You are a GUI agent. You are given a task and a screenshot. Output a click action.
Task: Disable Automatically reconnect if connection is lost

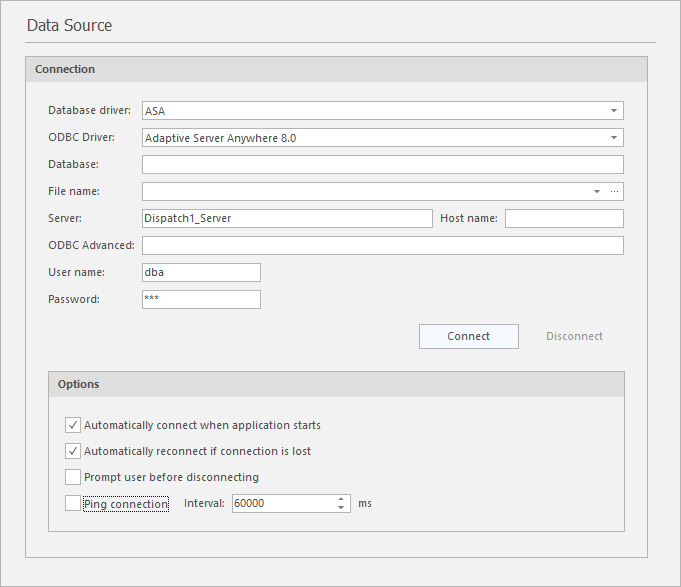(73, 451)
